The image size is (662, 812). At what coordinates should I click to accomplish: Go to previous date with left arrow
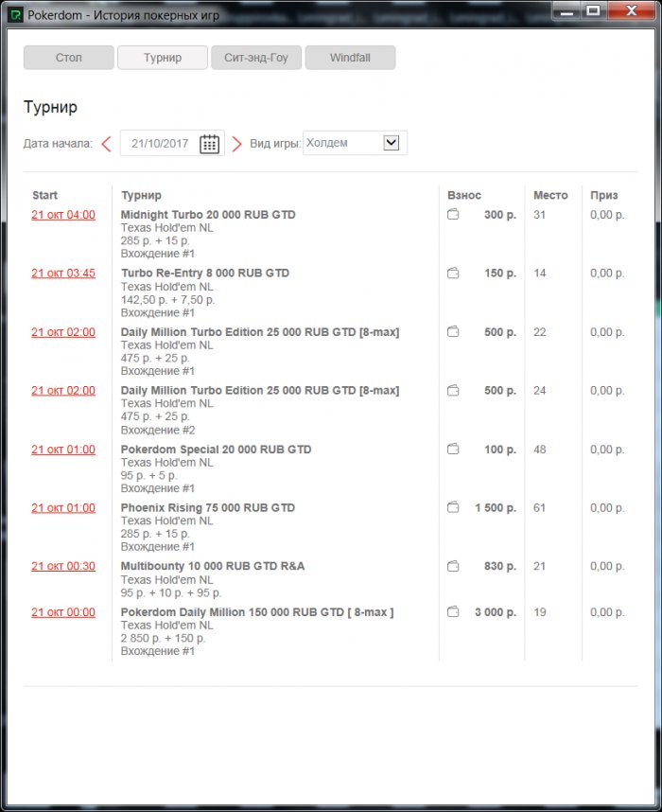coord(106,144)
